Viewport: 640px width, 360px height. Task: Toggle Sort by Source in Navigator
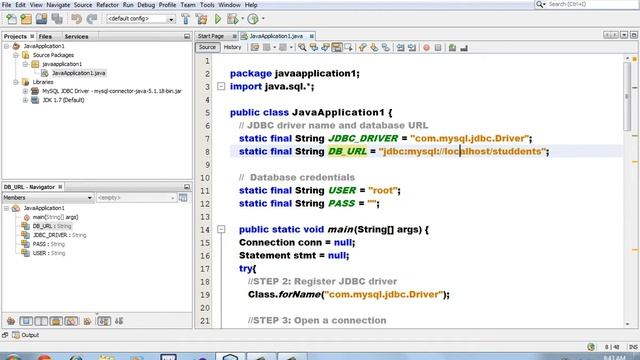[119, 321]
